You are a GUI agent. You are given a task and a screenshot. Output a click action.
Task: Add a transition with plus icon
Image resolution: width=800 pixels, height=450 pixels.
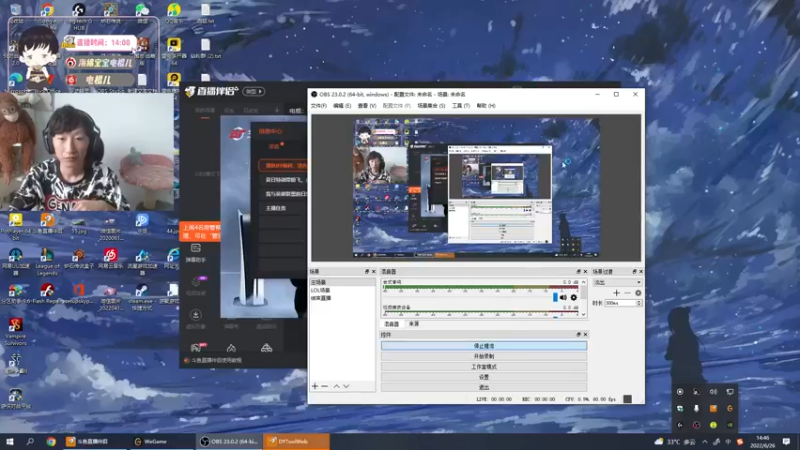tap(616, 293)
